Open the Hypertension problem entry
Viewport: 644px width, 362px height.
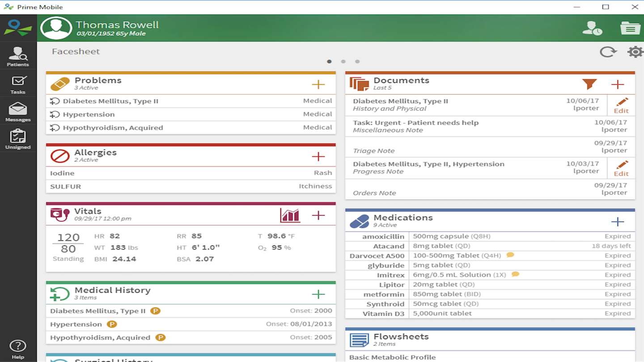191,114
